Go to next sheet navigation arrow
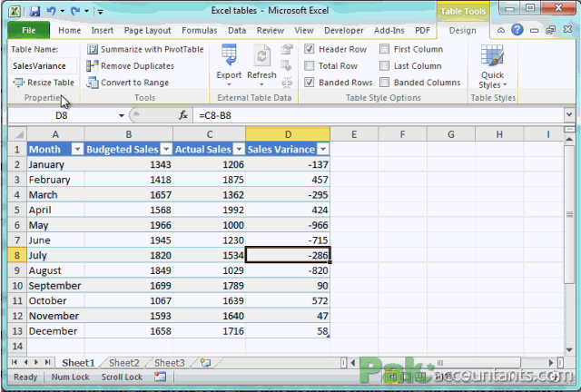The width and height of the screenshot is (581, 392). click(x=36, y=362)
